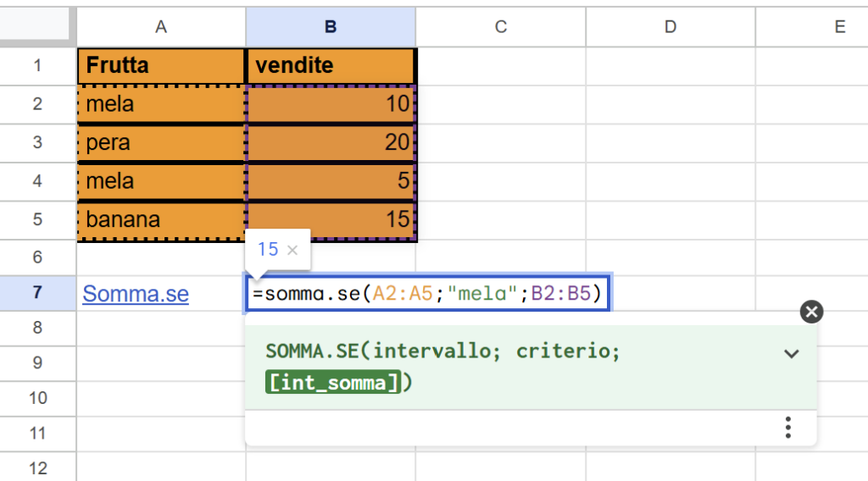Open the three-dot formula help options
Screen dimensions: 868x481
click(x=787, y=428)
